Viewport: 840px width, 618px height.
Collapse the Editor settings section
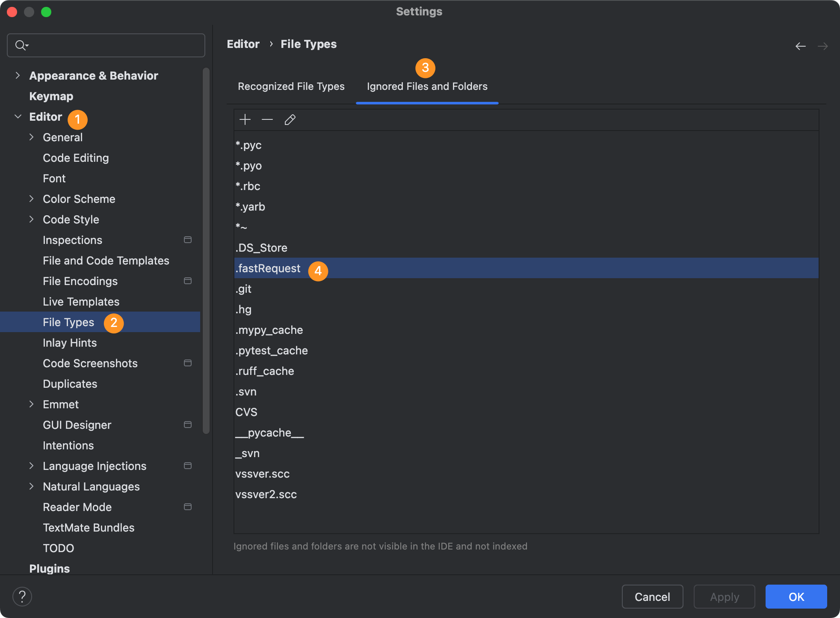tap(18, 117)
